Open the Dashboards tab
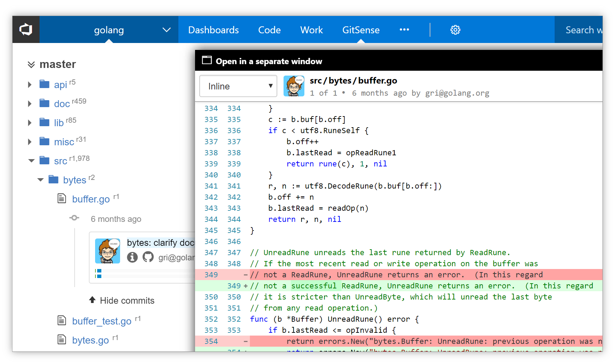The height and width of the screenshot is (364, 615). pos(213,30)
